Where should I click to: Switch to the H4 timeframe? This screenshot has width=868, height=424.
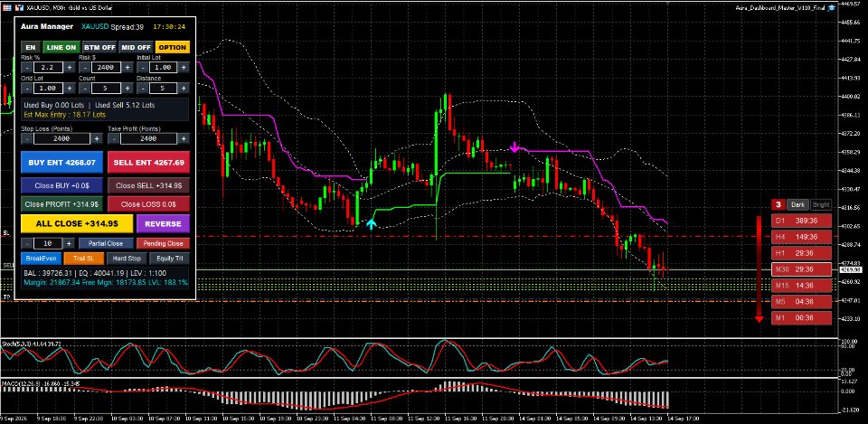(802, 237)
